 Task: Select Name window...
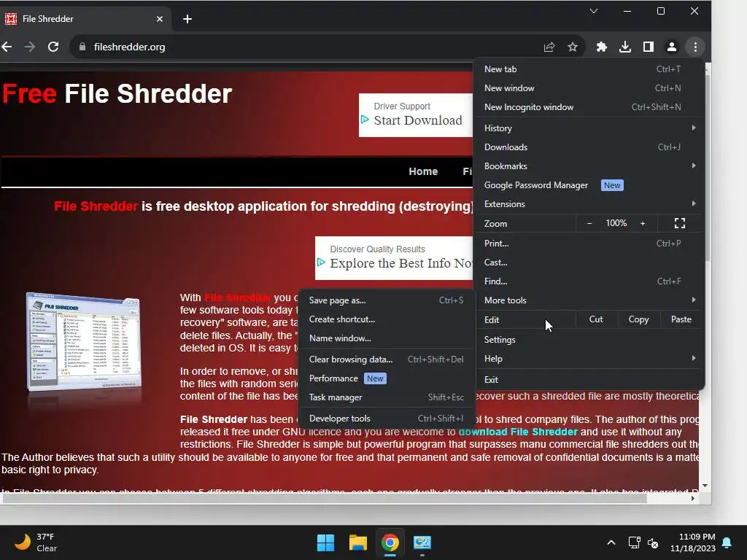(387, 338)
